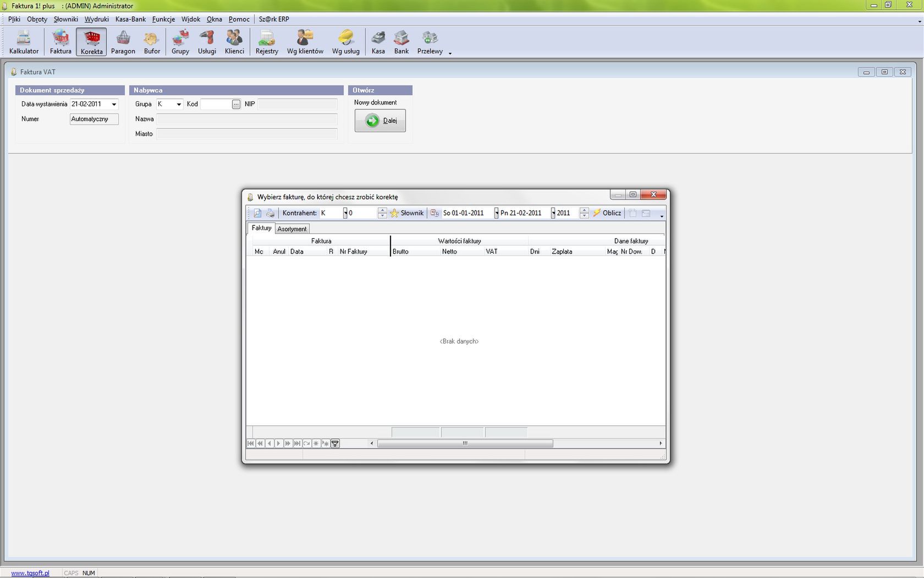
Task: Open the www.tqsoft.pl link
Action: pos(30,573)
